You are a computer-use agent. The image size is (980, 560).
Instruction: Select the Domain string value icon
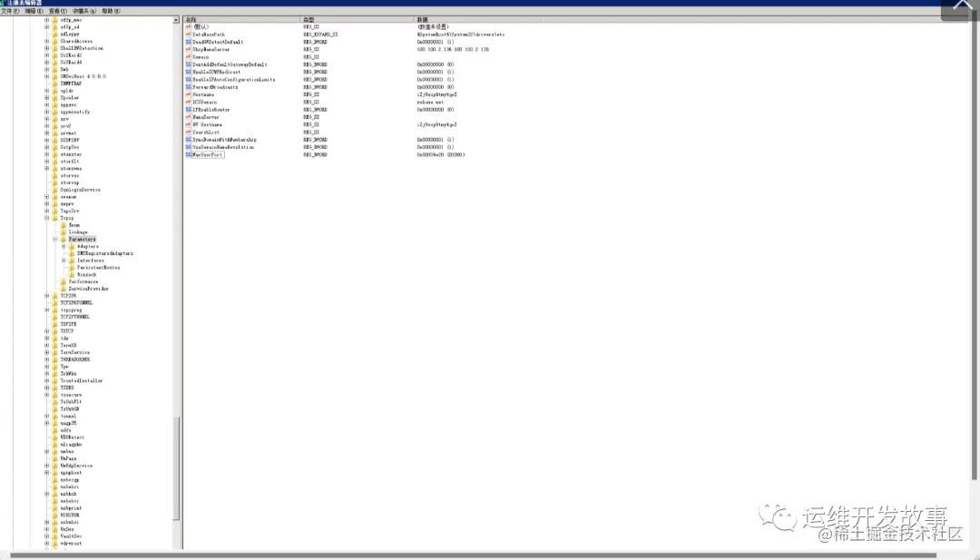tap(188, 57)
